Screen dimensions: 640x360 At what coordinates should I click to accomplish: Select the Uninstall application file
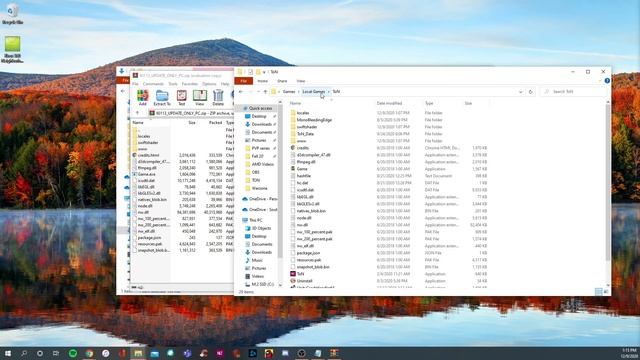pyautogui.click(x=304, y=281)
